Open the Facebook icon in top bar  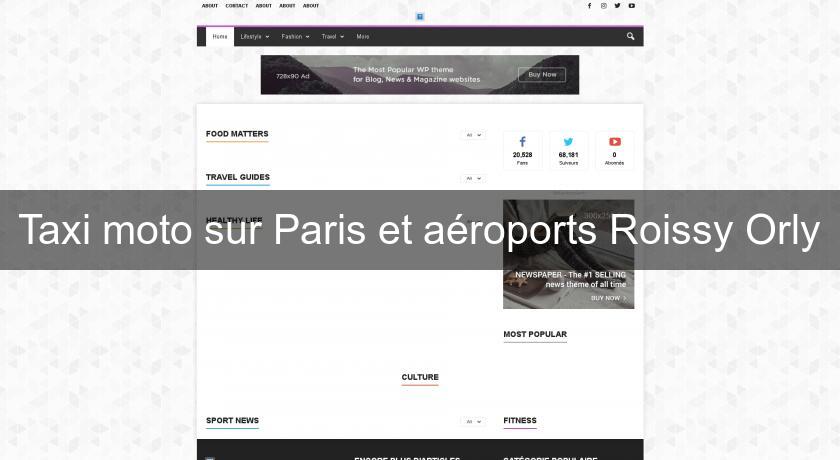(x=589, y=6)
